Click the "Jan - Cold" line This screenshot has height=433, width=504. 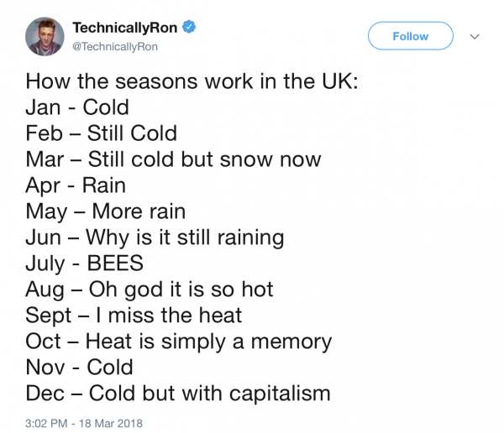pos(77,107)
